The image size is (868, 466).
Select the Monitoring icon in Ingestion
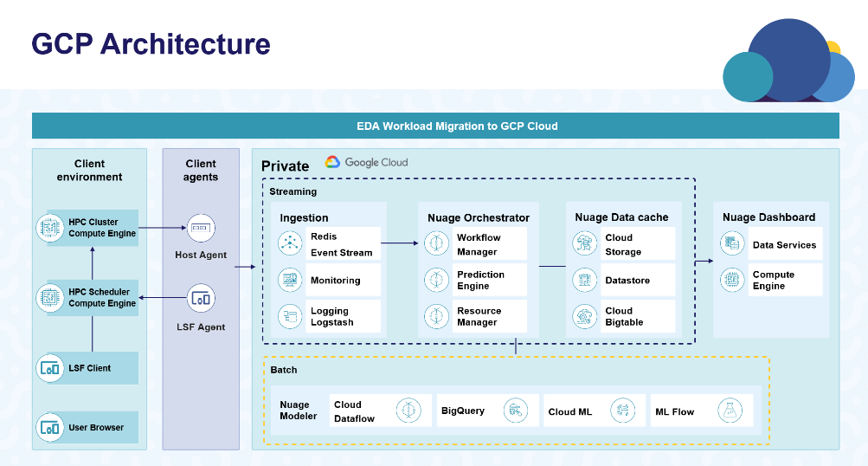pyautogui.click(x=289, y=281)
